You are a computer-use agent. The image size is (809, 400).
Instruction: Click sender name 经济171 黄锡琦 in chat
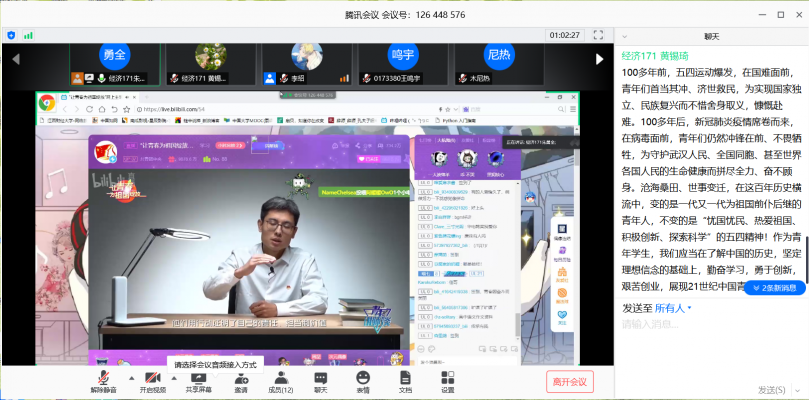pos(655,56)
